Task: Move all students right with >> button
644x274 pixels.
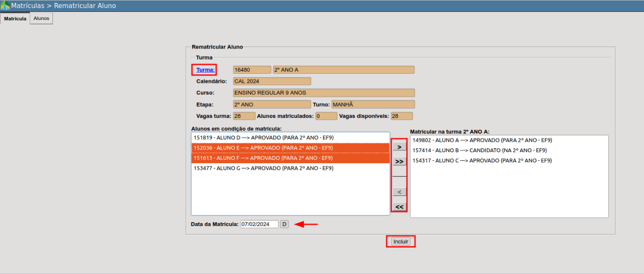Action: click(399, 162)
